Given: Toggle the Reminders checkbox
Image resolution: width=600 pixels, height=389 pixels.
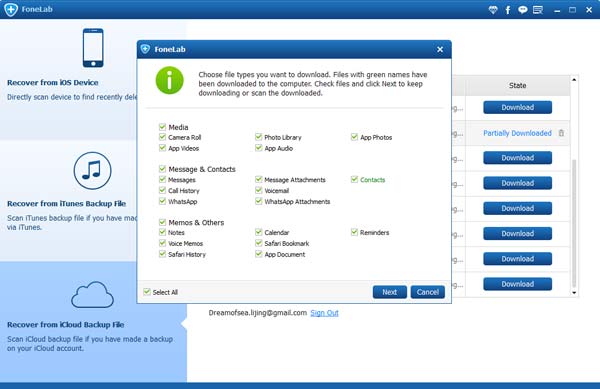Looking at the screenshot, I should coord(354,232).
